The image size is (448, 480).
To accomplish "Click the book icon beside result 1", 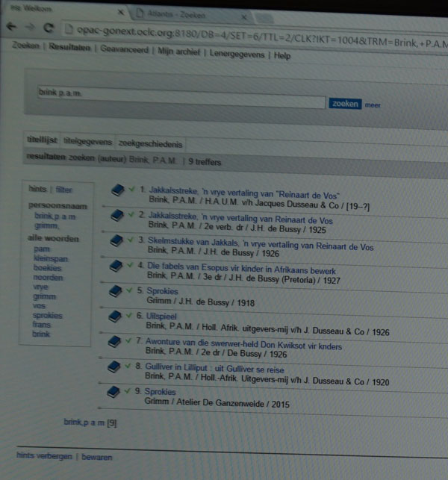I will [116, 191].
